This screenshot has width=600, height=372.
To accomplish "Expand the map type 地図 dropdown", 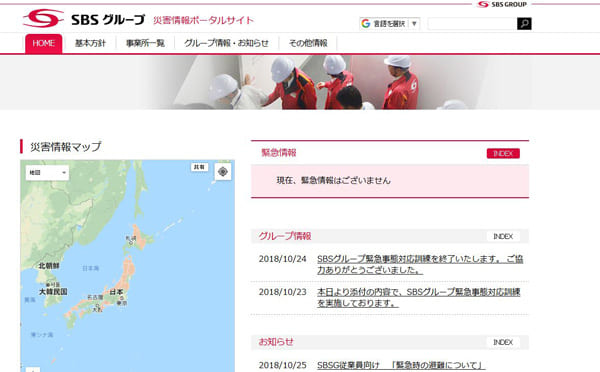I will pos(47,173).
